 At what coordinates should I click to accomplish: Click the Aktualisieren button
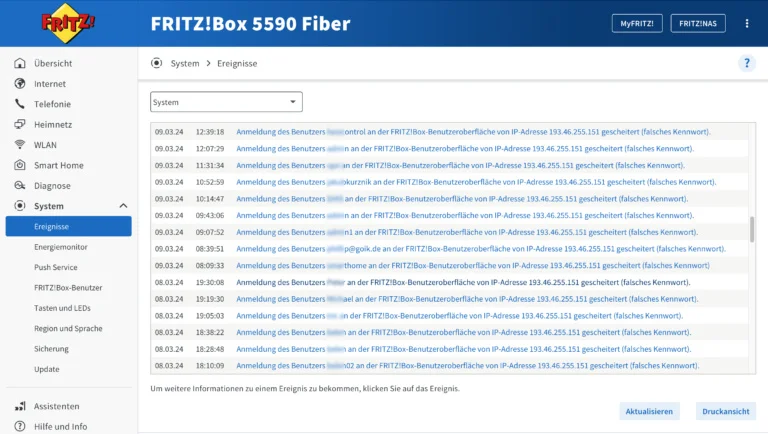pyautogui.click(x=649, y=411)
